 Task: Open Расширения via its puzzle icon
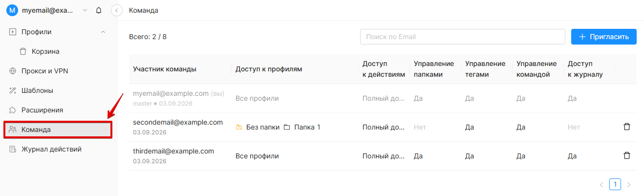pyautogui.click(x=13, y=110)
